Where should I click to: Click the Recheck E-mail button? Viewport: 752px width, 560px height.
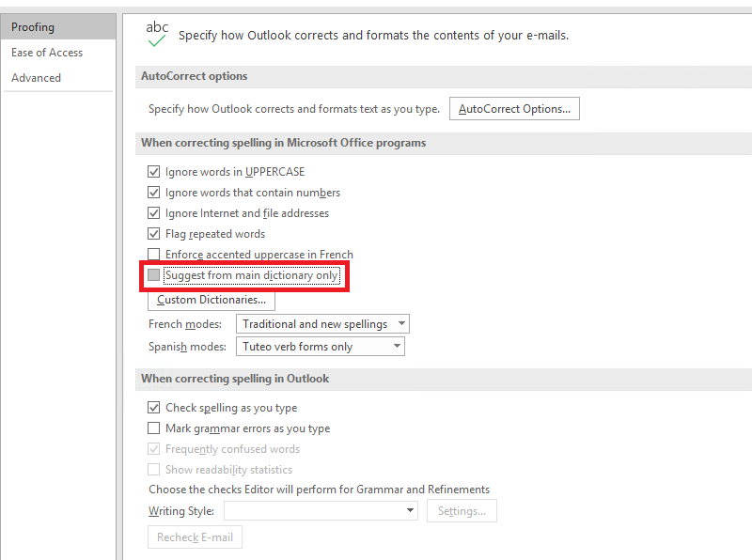point(195,537)
